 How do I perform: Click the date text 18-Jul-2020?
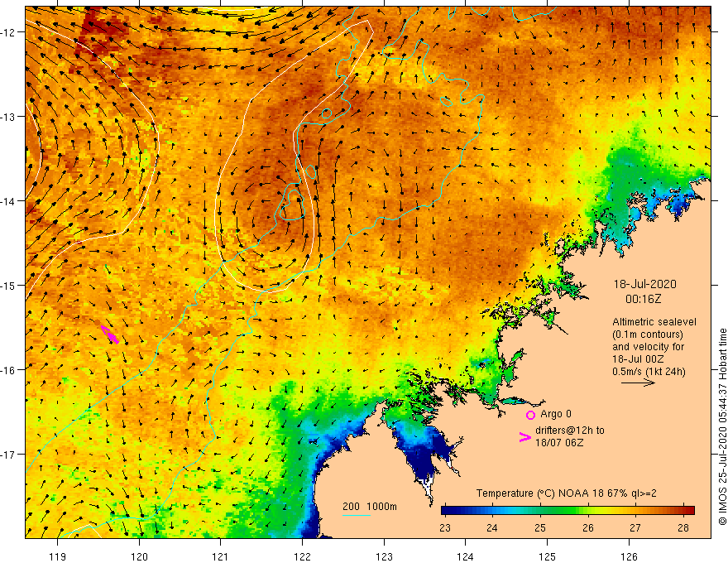(645, 284)
